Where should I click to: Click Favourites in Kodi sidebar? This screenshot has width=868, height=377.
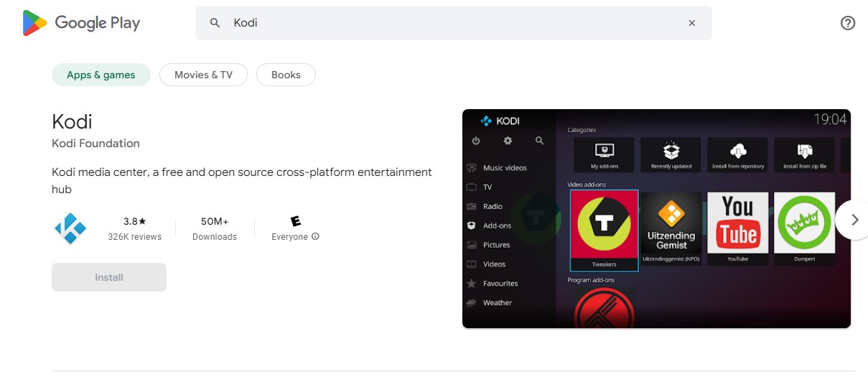[x=492, y=284]
